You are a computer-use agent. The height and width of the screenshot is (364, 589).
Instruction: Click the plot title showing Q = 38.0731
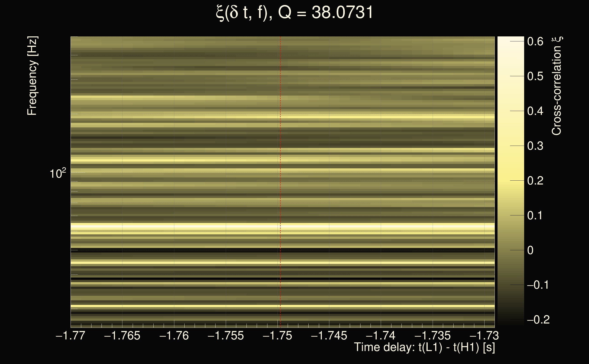[294, 13]
